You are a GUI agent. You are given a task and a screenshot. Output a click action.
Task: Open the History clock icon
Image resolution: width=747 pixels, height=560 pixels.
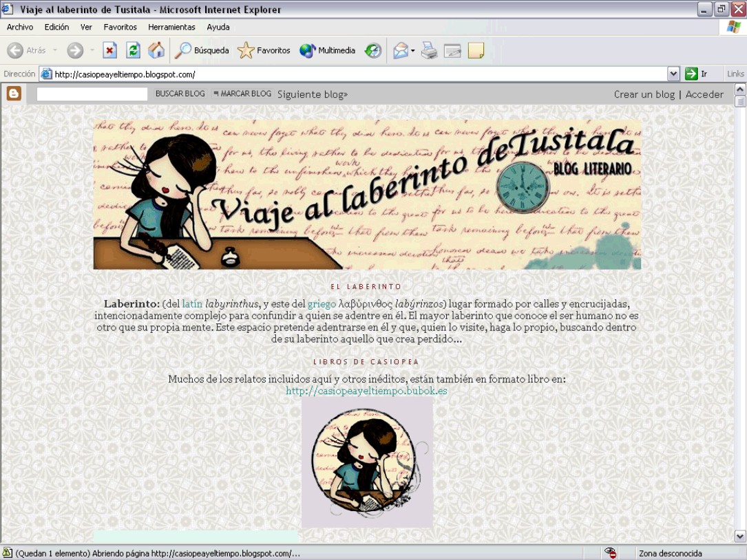373,50
